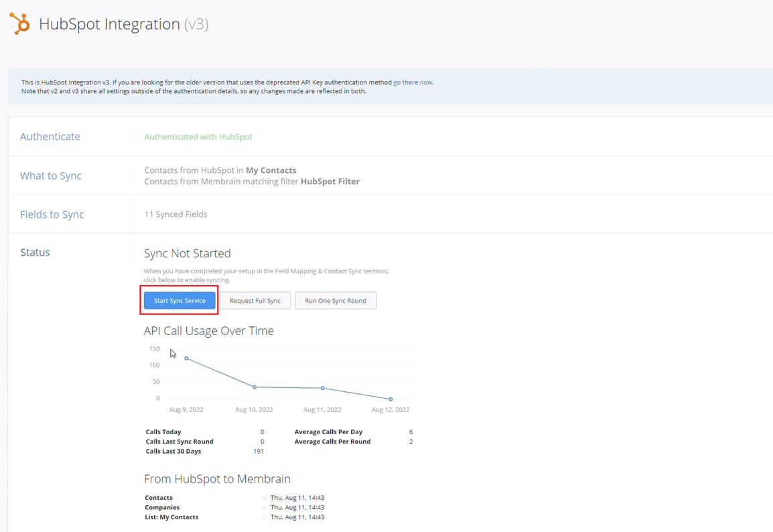This screenshot has height=532, width=773.
Task: Click the 100 y-axis label
Action: click(154, 365)
